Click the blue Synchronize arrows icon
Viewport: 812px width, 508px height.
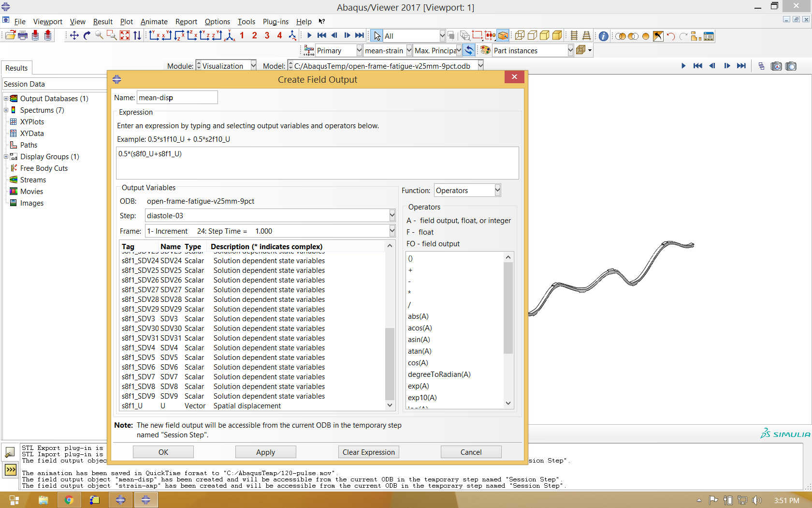point(469,50)
